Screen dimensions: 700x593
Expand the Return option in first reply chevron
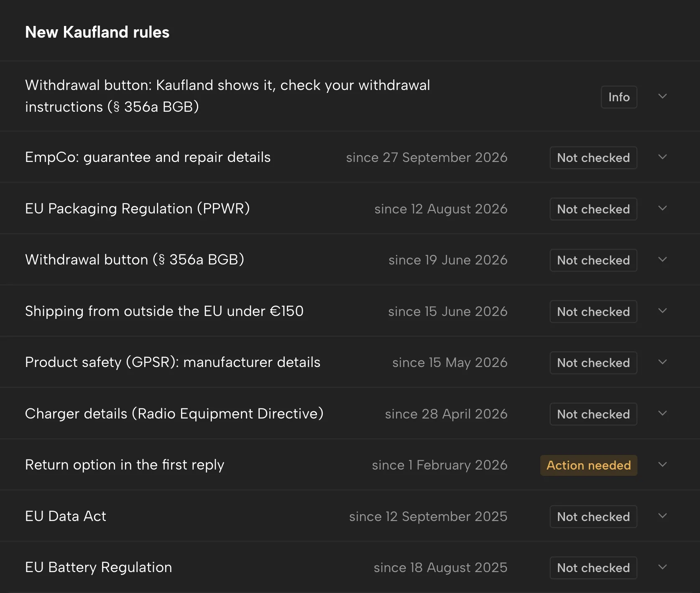click(x=662, y=465)
